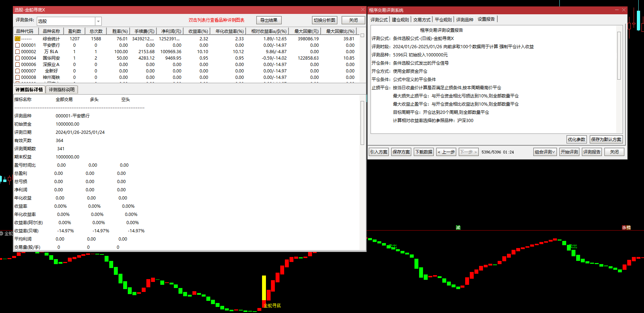
Task: Tick the checkbox for stock 000008 神州高铁
Action: coord(17,77)
